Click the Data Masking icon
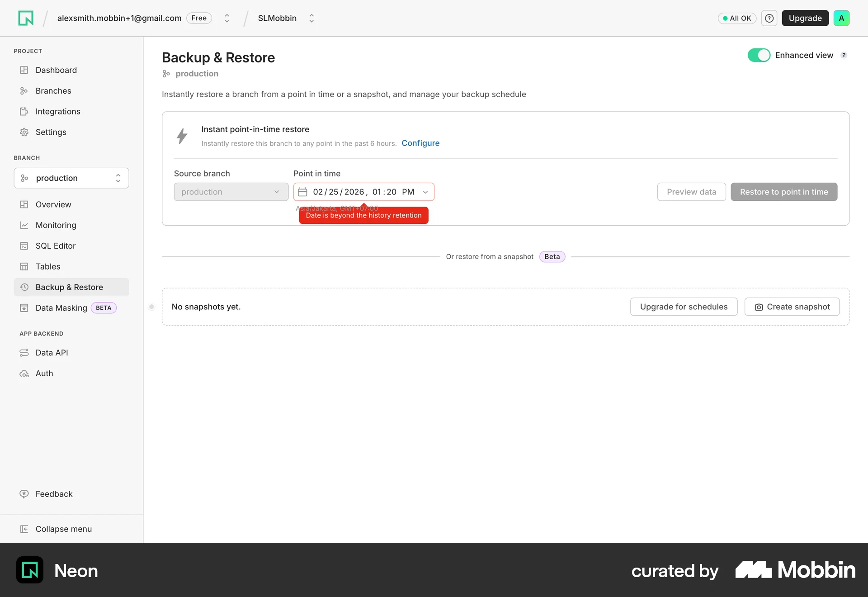This screenshot has width=868, height=597. 24,308
